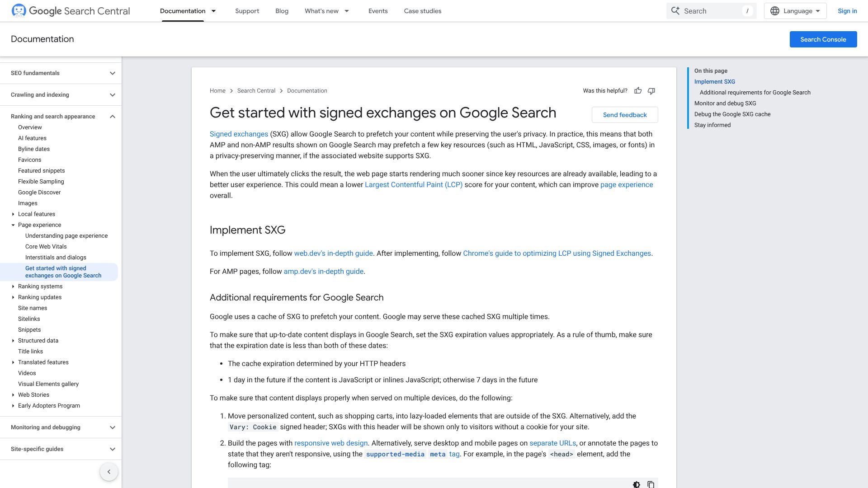Image resolution: width=868 pixels, height=488 pixels.
Task: Click the thumbs up helpful icon
Action: [638, 91]
